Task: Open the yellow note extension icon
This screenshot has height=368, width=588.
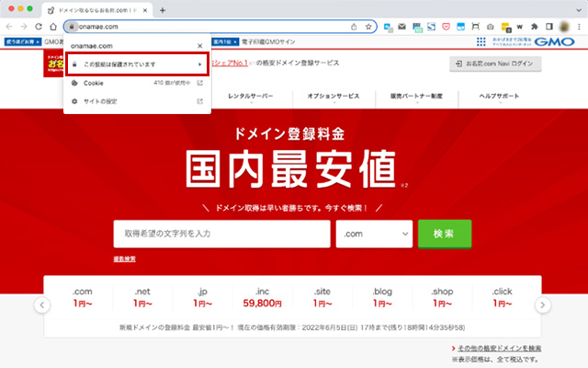Action: (505, 27)
